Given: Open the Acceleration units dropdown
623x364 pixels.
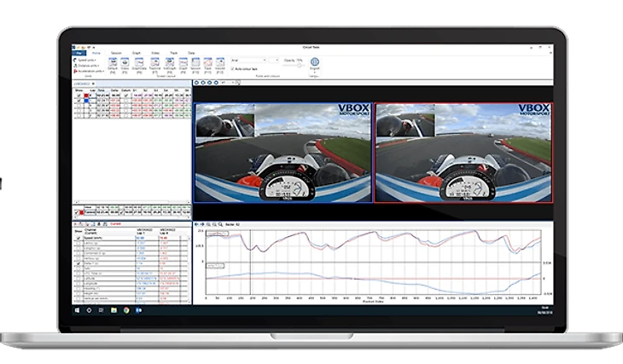Looking at the screenshot, I should tap(89, 71).
